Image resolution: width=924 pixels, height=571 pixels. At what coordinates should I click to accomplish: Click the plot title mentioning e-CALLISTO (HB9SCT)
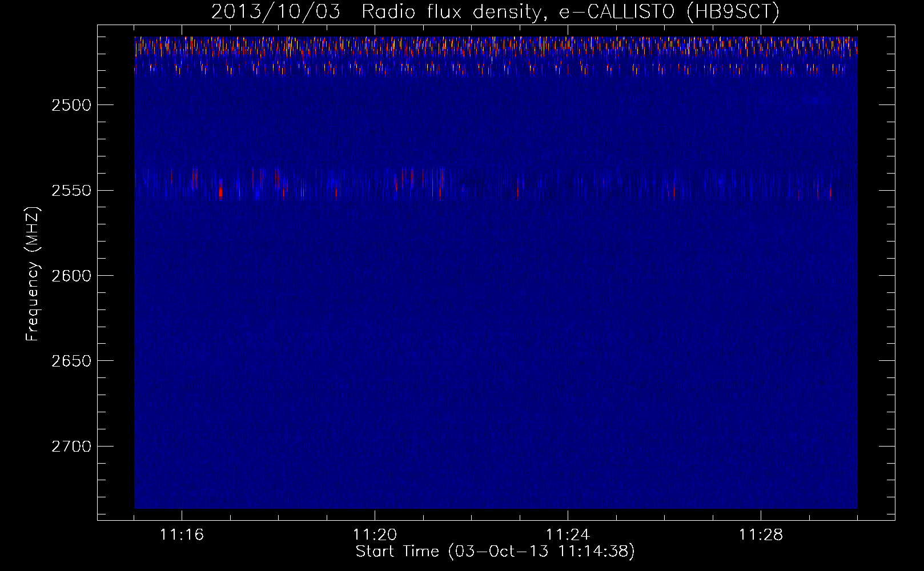495,11
